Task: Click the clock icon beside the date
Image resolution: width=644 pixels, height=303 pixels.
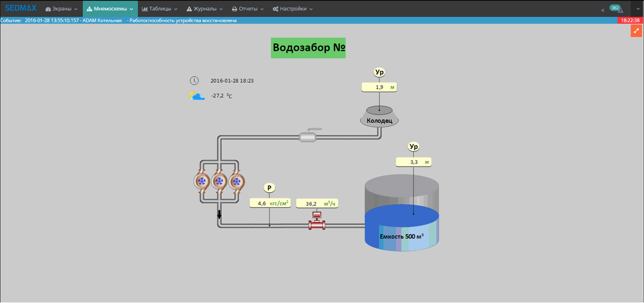Action: (194, 81)
